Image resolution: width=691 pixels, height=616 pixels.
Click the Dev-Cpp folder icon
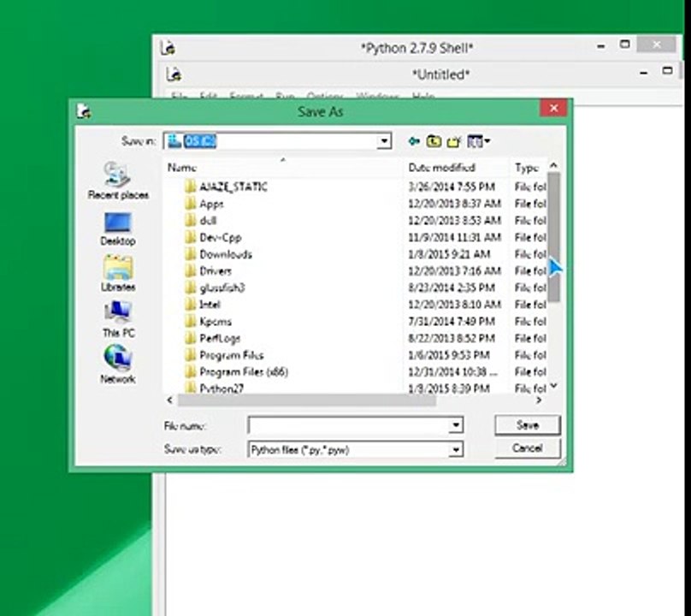190,237
